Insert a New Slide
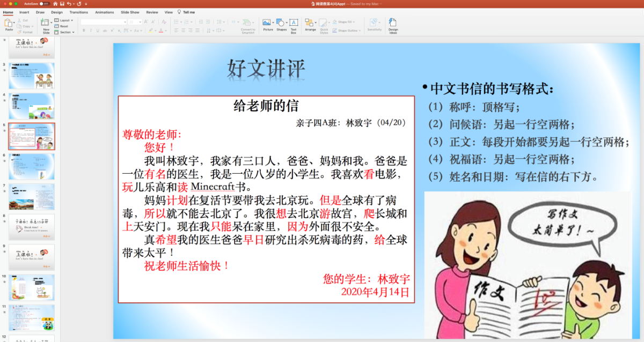The width and height of the screenshot is (644, 342). [x=46, y=25]
